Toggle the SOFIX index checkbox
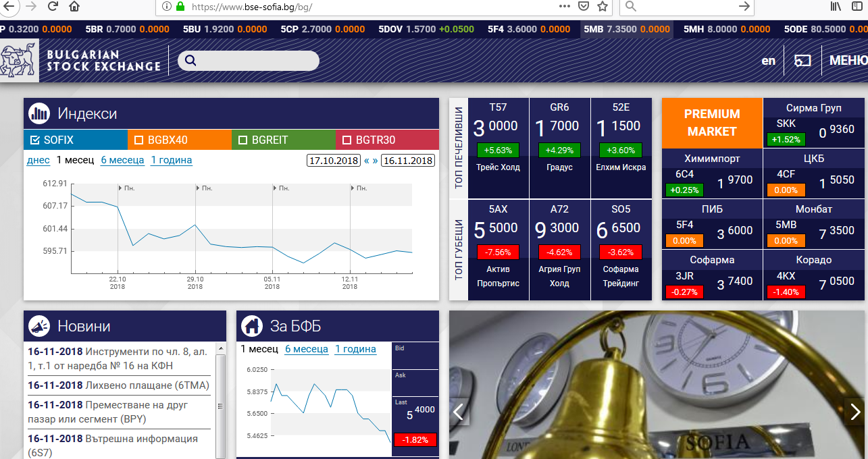The image size is (868, 459). 36,140
